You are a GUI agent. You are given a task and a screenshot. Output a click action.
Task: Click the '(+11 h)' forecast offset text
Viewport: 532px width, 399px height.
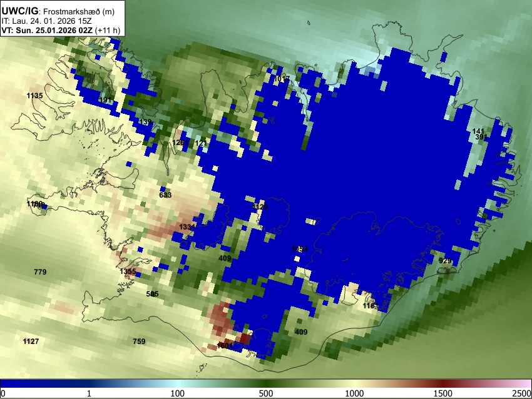pyautogui.click(x=108, y=30)
